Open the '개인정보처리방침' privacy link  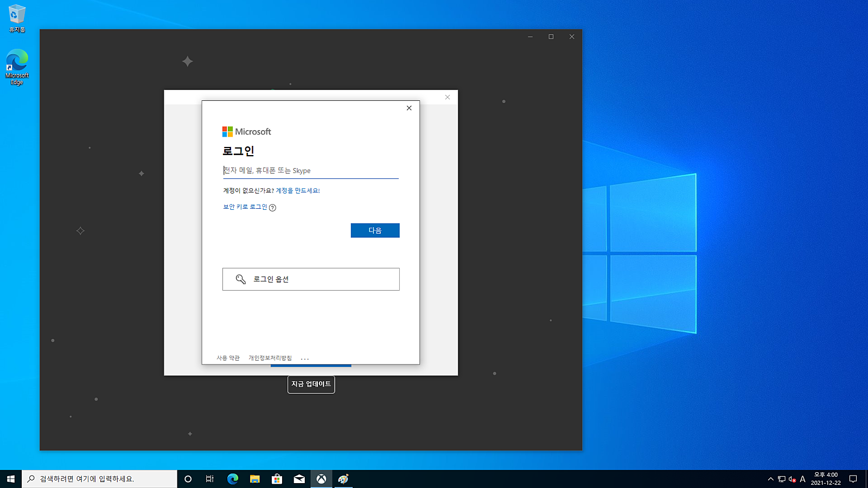pos(270,358)
